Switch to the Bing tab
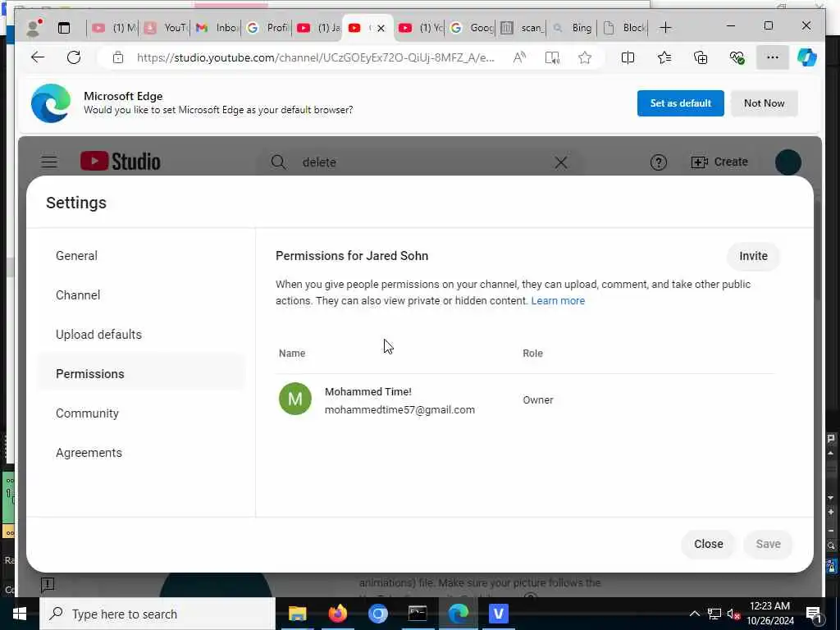 (573, 28)
